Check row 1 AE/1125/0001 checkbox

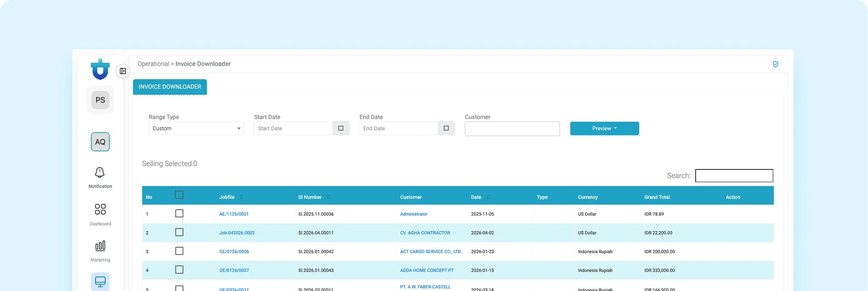[179, 213]
